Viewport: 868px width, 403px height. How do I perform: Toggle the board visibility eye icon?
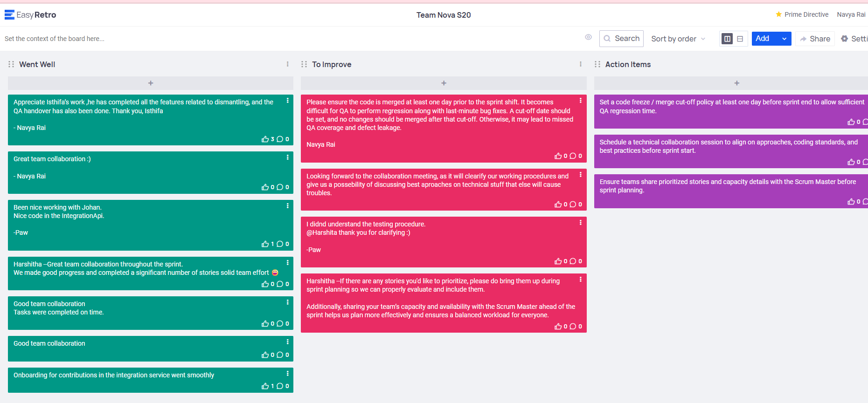[588, 37]
